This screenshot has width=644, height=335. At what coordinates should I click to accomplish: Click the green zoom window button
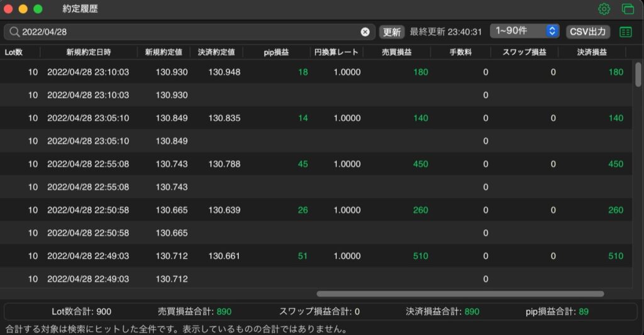[38, 9]
